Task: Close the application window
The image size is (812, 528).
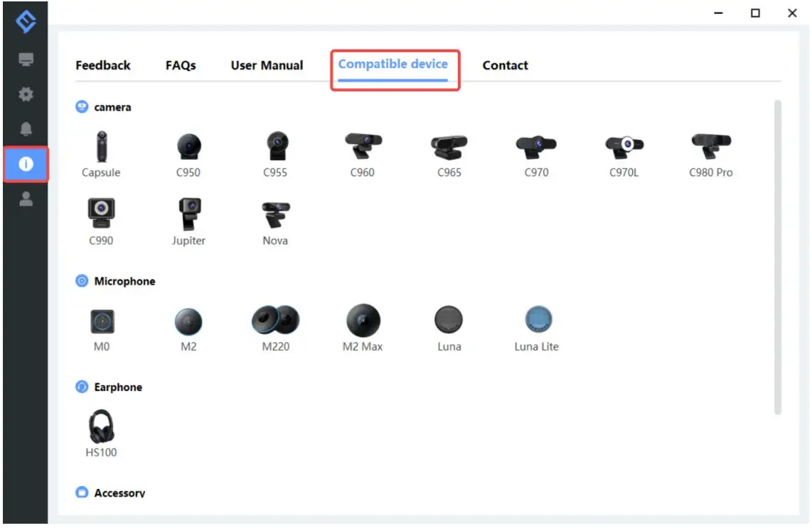Action: coord(792,13)
